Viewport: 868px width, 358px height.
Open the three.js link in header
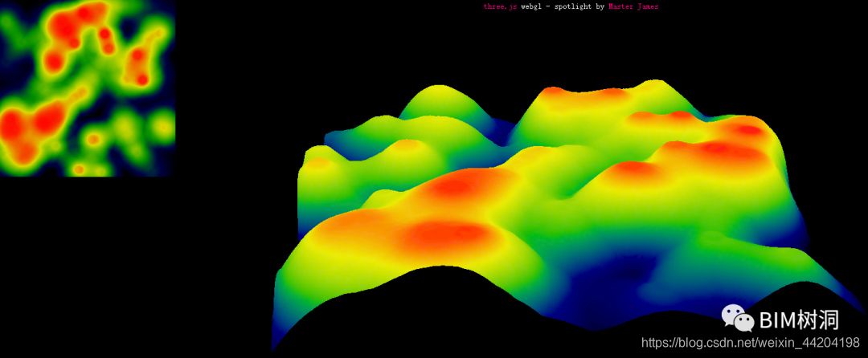501,6
